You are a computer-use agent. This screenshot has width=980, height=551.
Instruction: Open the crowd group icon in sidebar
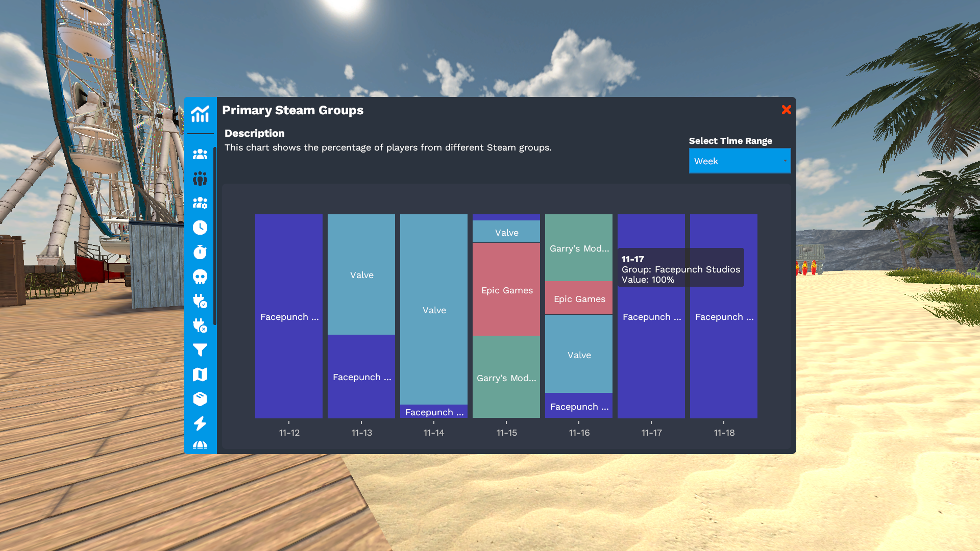pyautogui.click(x=200, y=179)
